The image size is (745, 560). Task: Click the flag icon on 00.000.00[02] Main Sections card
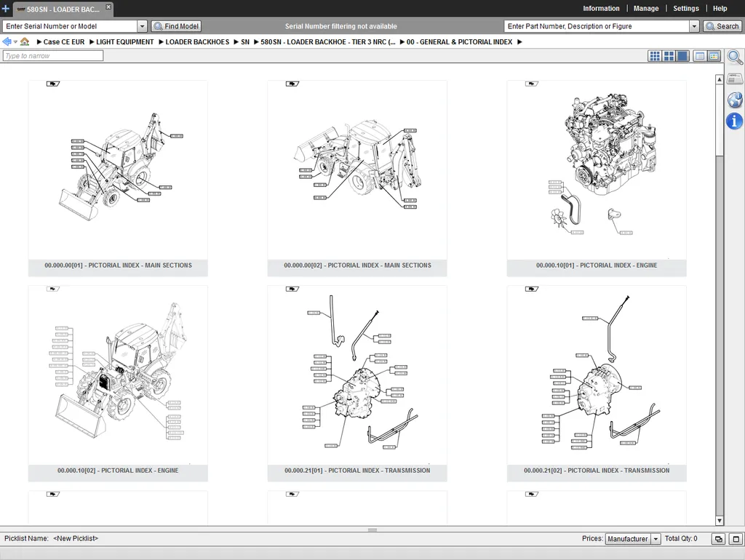point(292,84)
